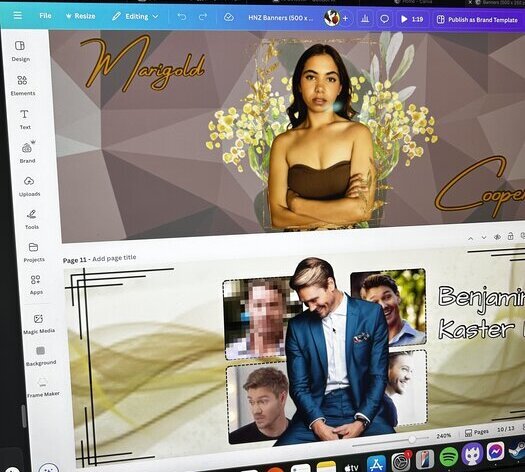This screenshot has width=525, height=472.
Task: Click the 240% zoom level
Action: pos(443,436)
